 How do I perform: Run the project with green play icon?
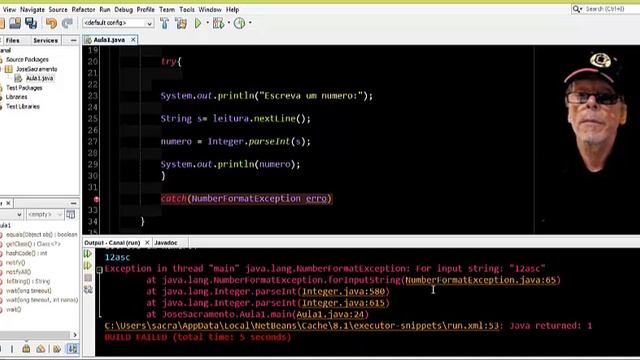(x=198, y=23)
